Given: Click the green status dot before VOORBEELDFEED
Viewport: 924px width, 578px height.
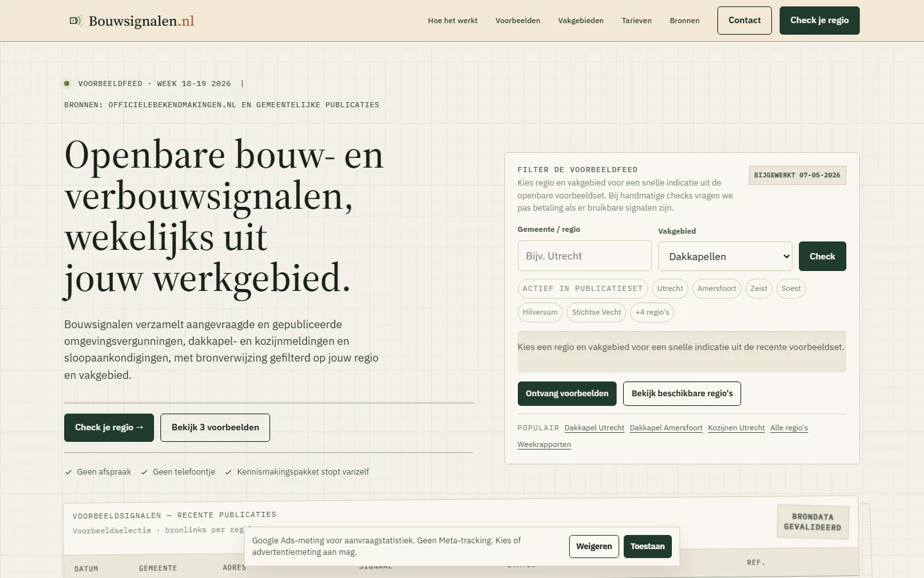Looking at the screenshot, I should pos(67,83).
